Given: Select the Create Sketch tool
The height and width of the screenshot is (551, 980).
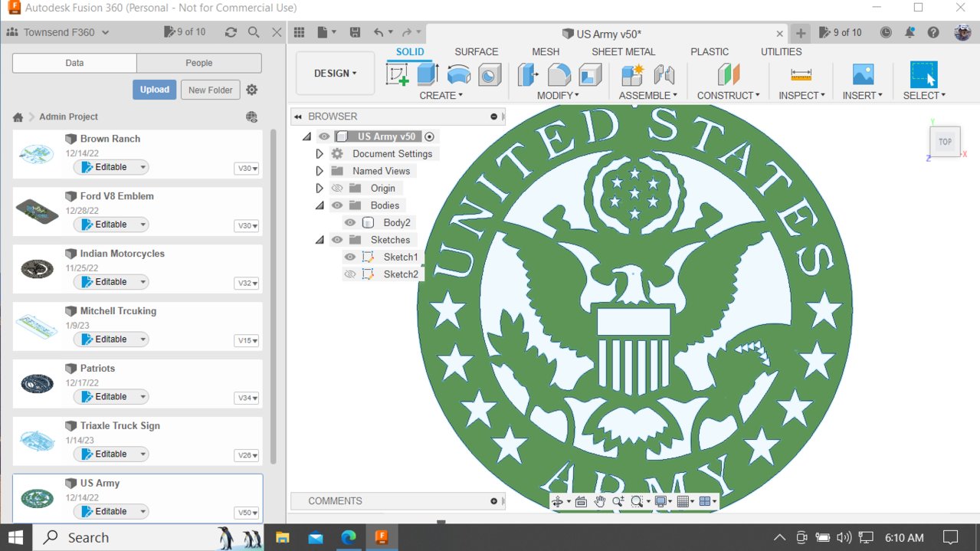Looking at the screenshot, I should (397, 74).
